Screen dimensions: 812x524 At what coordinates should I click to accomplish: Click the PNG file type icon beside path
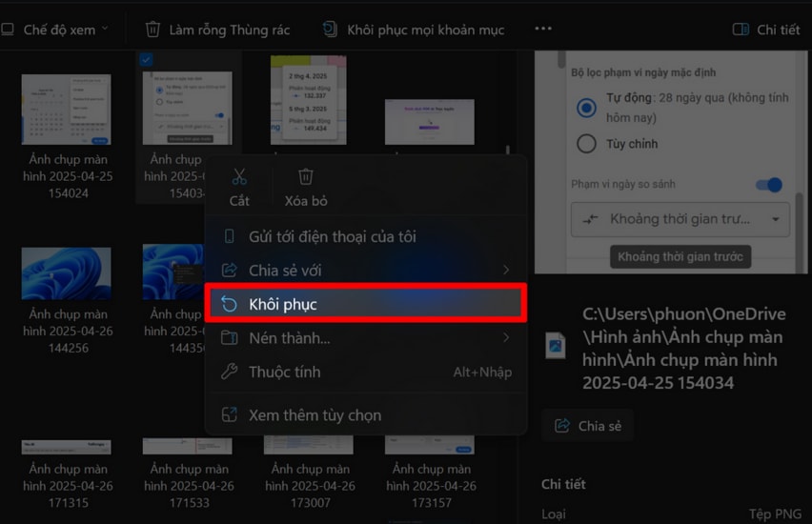(555, 346)
